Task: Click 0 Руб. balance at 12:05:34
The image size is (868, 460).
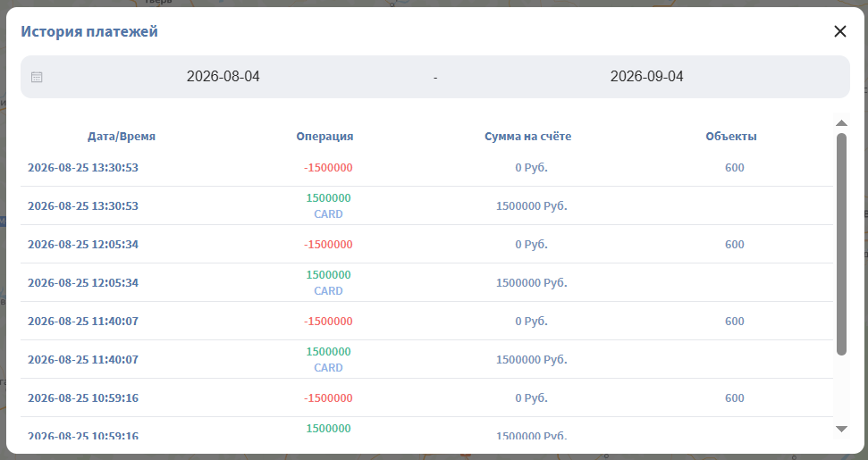Action: point(531,245)
